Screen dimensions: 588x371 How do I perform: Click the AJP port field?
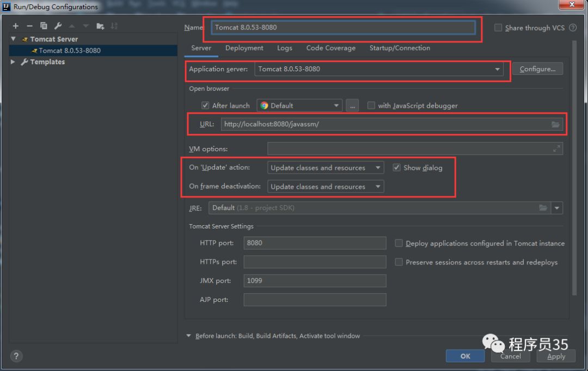coord(315,299)
